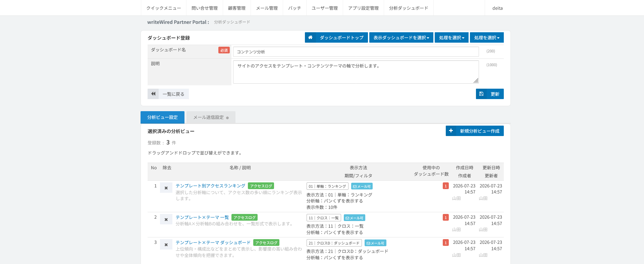Click the red count badge in row 1
Screen dimensions: 644x264
point(446,186)
